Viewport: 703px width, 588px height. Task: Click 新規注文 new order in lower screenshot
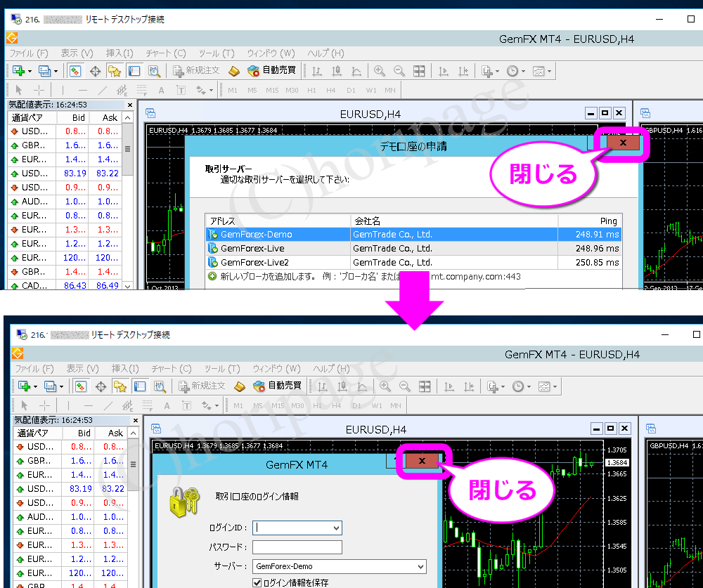click(x=202, y=386)
